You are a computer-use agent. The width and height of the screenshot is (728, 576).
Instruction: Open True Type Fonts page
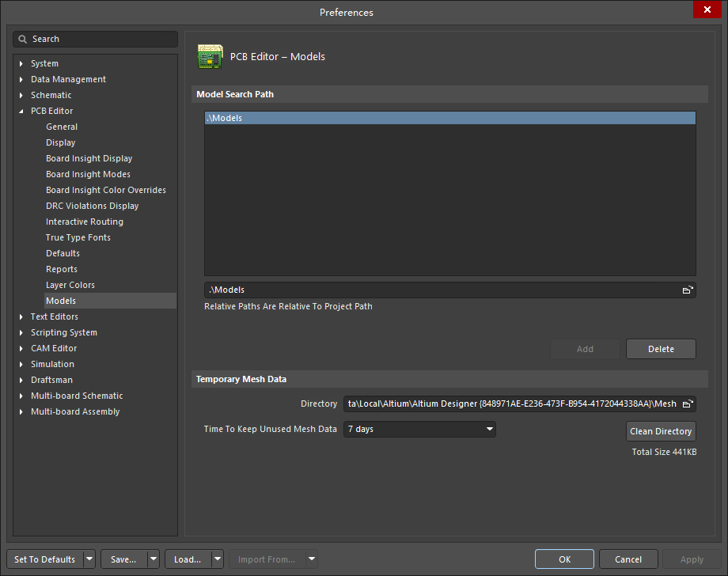(x=78, y=237)
